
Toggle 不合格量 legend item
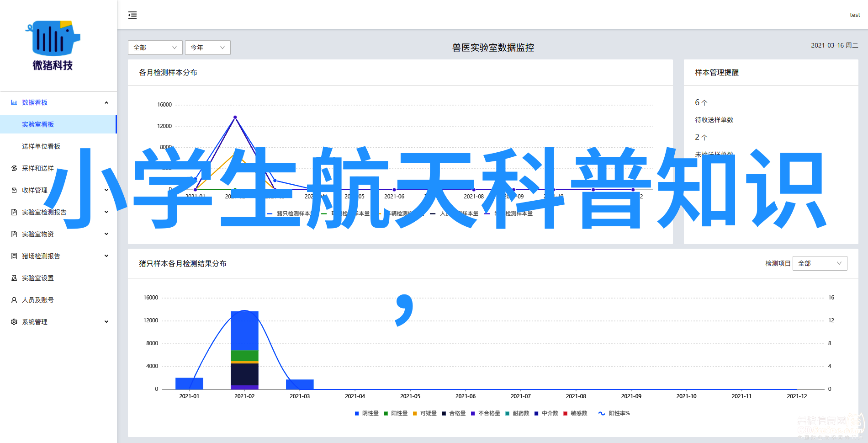click(486, 413)
